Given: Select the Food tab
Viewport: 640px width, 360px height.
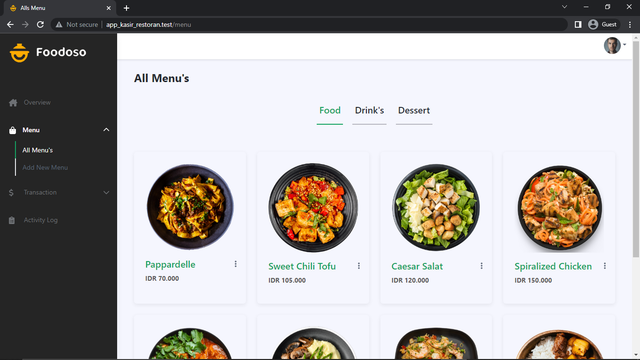Looking at the screenshot, I should coord(330,111).
